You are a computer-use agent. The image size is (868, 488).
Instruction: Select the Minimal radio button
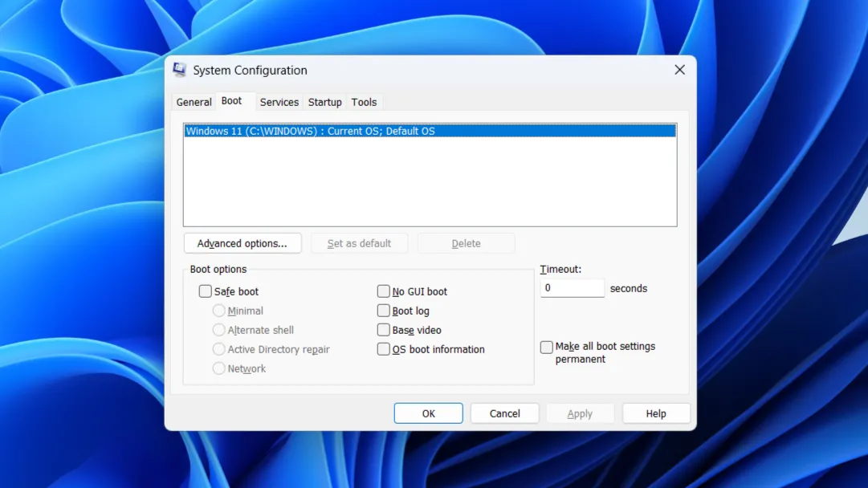click(x=218, y=311)
